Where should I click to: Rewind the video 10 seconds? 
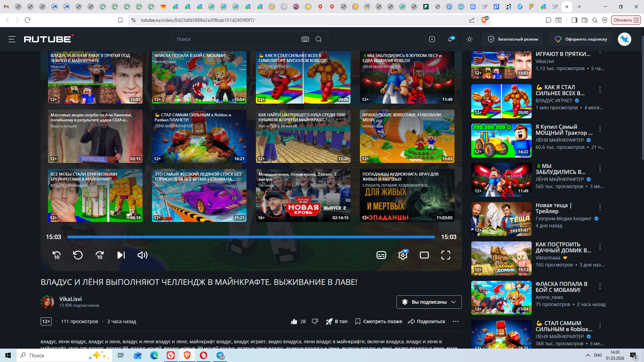57,255
